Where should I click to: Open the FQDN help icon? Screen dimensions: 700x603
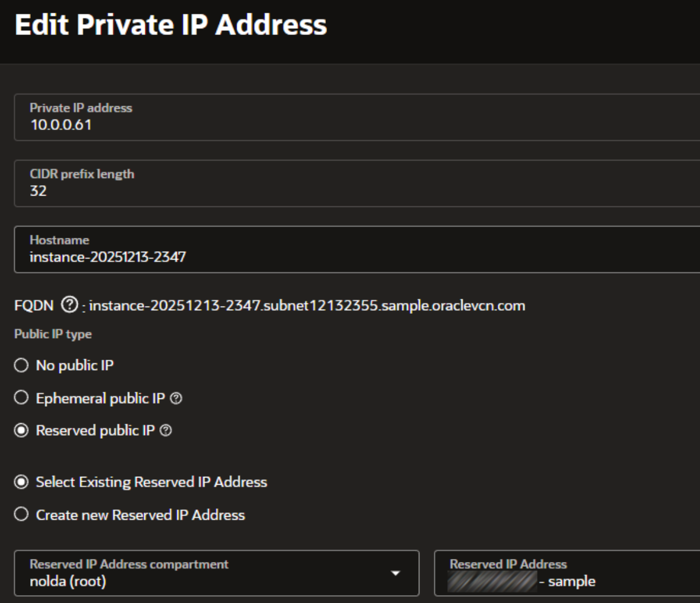[69, 305]
